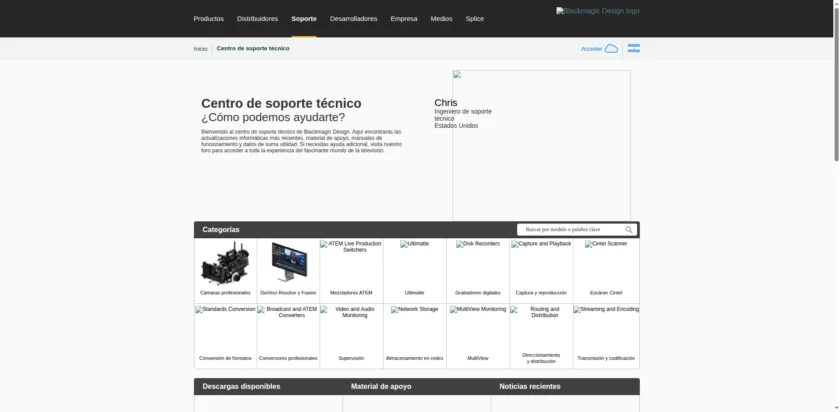Image resolution: width=840 pixels, height=412 pixels.
Task: Click the Escáner Cintel label
Action: click(606, 293)
